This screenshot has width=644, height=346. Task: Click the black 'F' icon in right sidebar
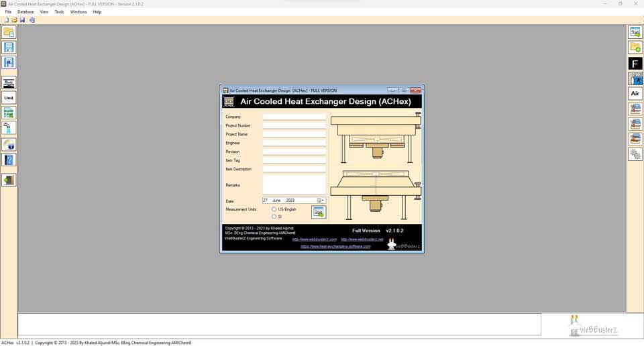click(x=635, y=63)
